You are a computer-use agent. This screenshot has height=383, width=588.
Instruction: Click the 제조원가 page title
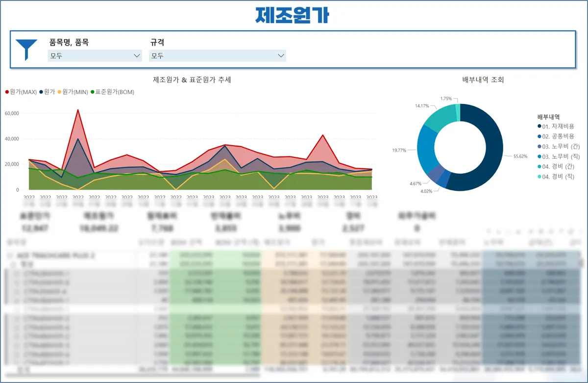pyautogui.click(x=293, y=16)
